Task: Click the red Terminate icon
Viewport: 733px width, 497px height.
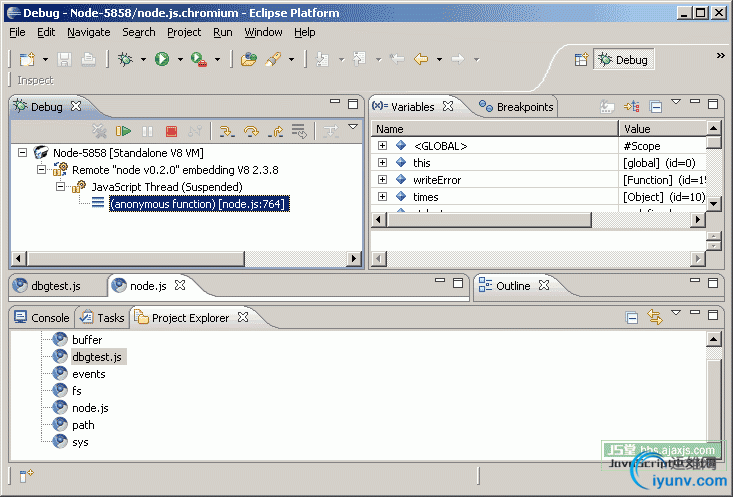Action: (x=172, y=131)
